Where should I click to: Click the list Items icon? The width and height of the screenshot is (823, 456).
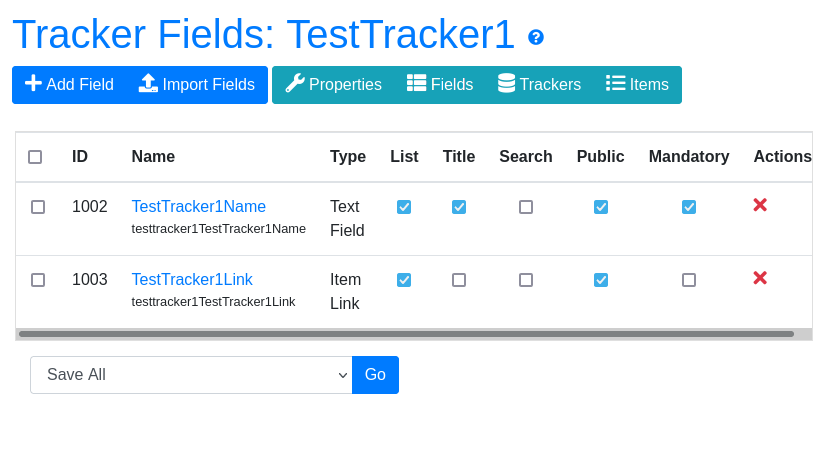click(x=615, y=83)
